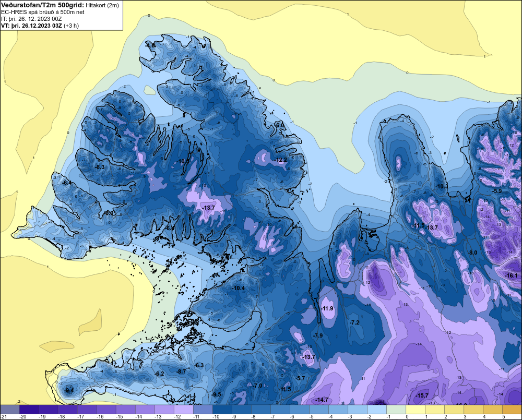Click the '-6.2' temperature value on the map
Image resolution: width=522 pixels, height=420 pixels.
(x=159, y=374)
